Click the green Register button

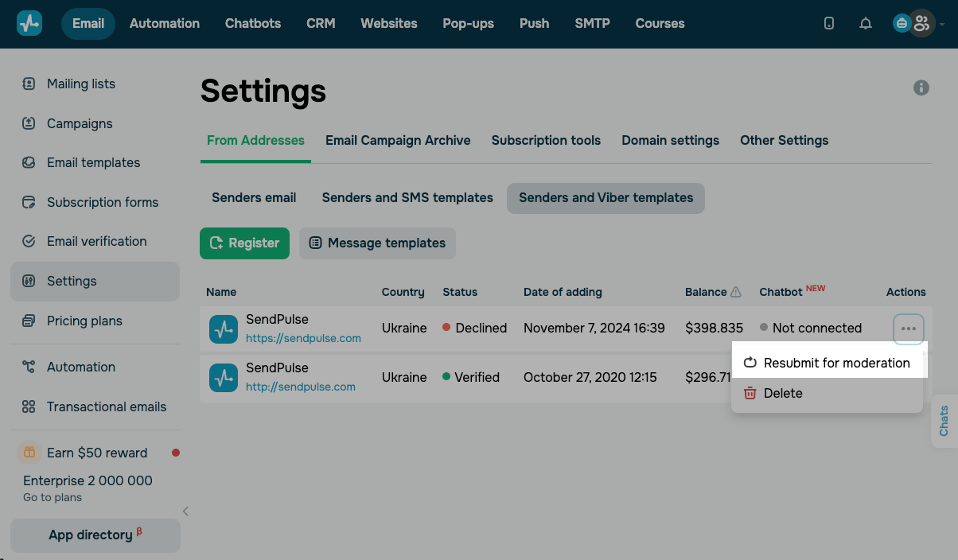(x=244, y=243)
